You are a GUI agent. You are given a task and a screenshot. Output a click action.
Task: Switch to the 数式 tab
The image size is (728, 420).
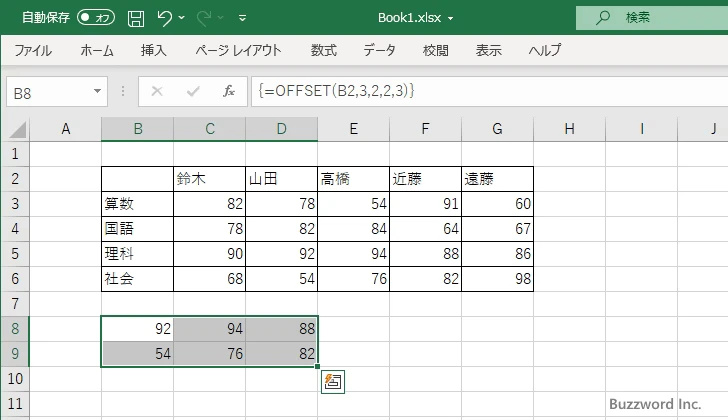pyautogui.click(x=324, y=50)
